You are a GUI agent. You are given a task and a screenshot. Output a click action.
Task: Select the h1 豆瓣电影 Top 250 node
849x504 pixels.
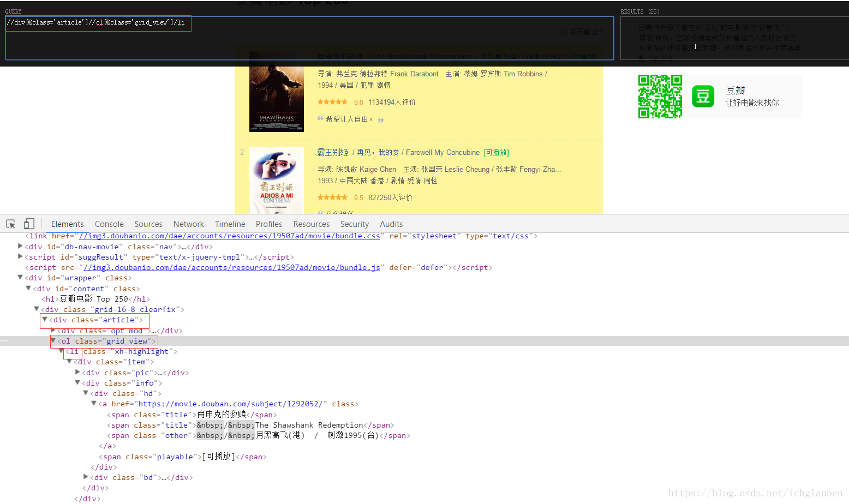(95, 299)
